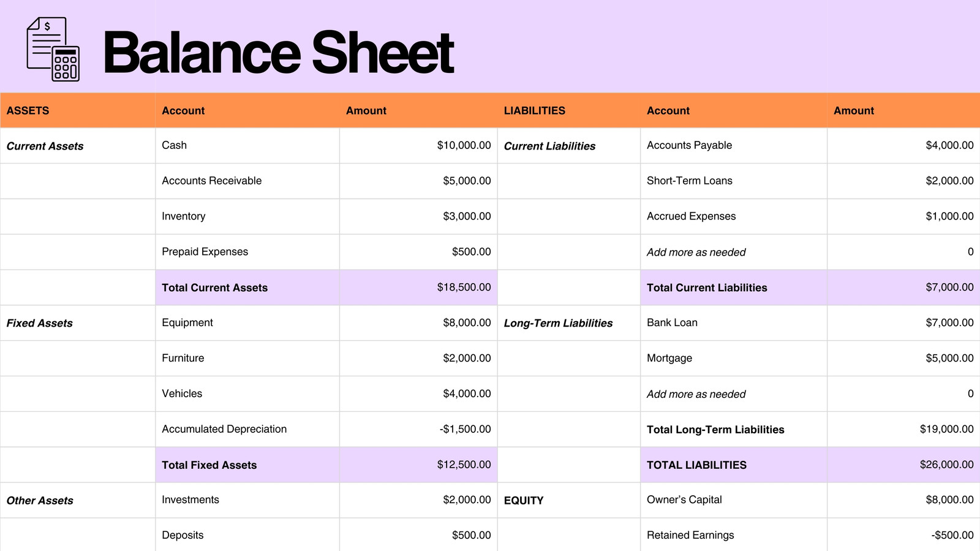
Task: Click the Cash amount cell $10,000.00
Action: [x=418, y=145]
